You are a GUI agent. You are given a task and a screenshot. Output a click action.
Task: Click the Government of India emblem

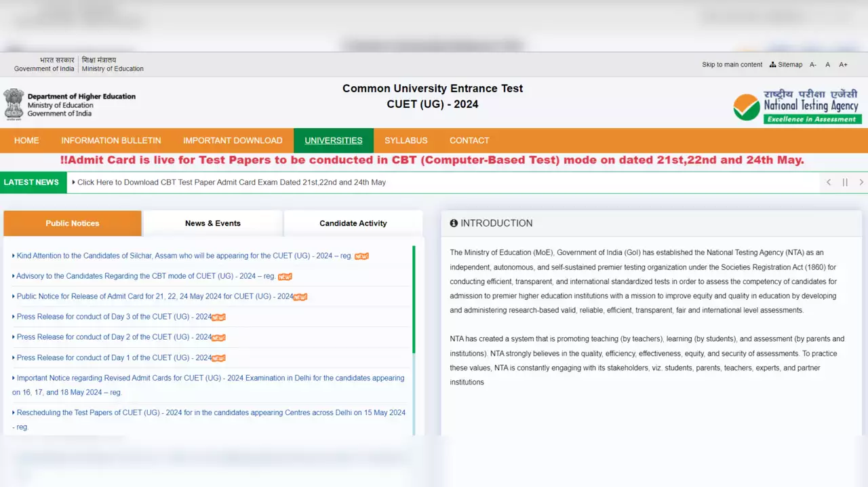(14, 104)
